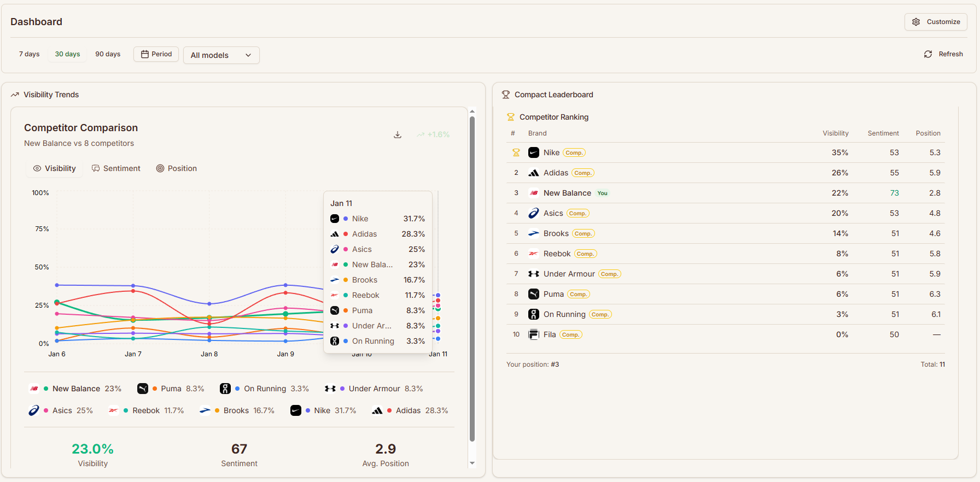Click the Refresh button
This screenshot has height=482, width=980.
(x=943, y=54)
